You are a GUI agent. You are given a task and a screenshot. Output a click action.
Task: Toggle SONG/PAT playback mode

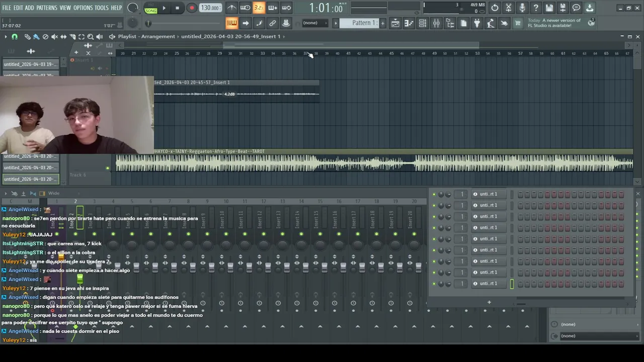click(x=150, y=8)
